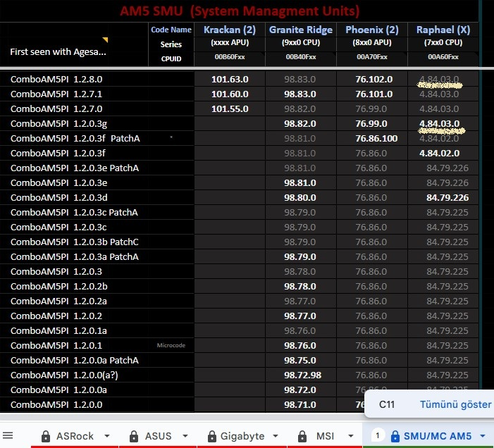
Task: Select the Krackan 101.55.0 cell
Action: point(230,108)
